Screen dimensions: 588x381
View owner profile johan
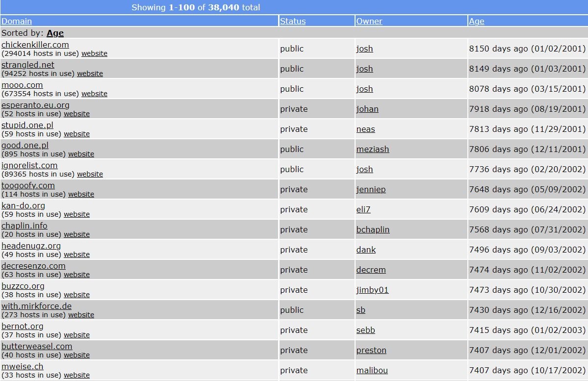(367, 109)
